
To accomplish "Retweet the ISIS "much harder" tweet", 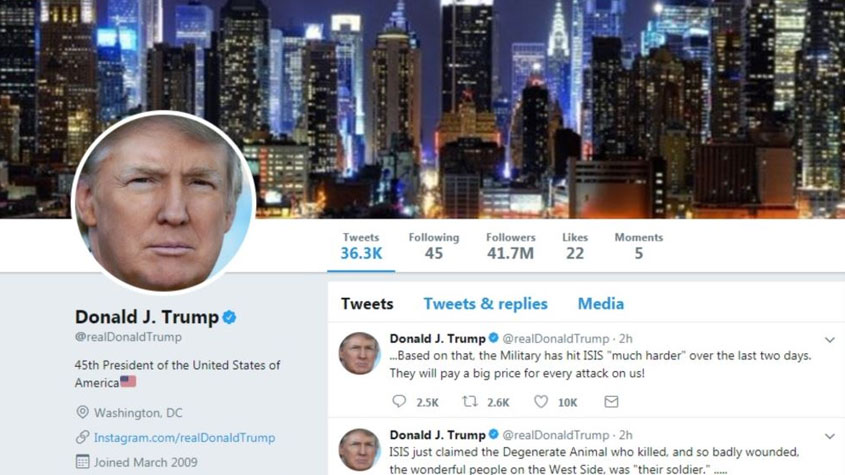I will pyautogui.click(x=470, y=402).
